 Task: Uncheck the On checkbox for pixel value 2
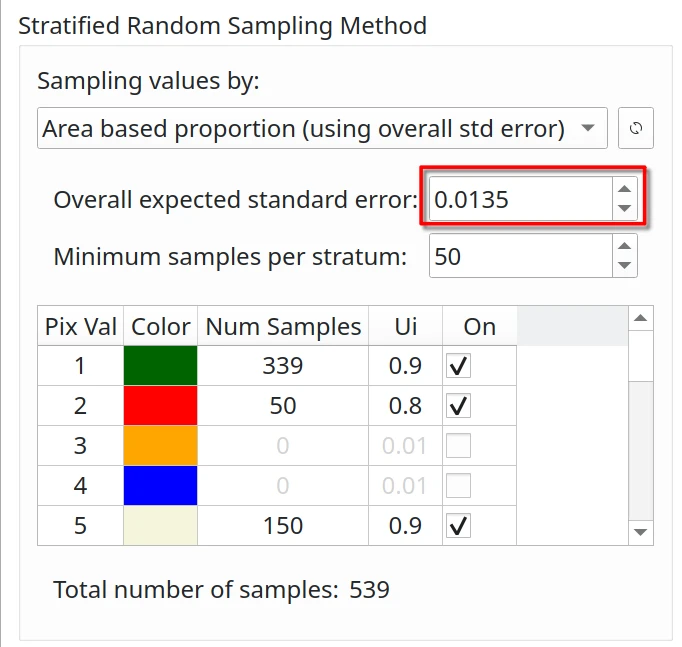click(x=458, y=406)
